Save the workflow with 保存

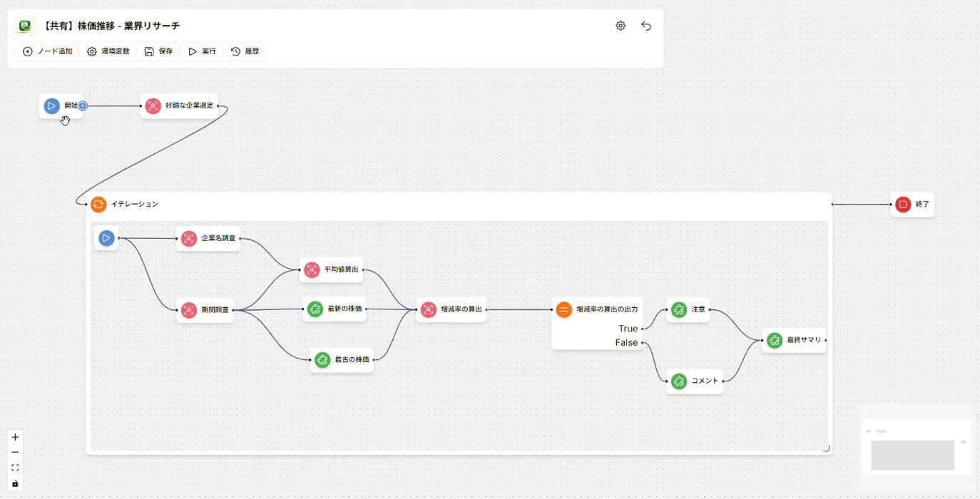pyautogui.click(x=158, y=51)
